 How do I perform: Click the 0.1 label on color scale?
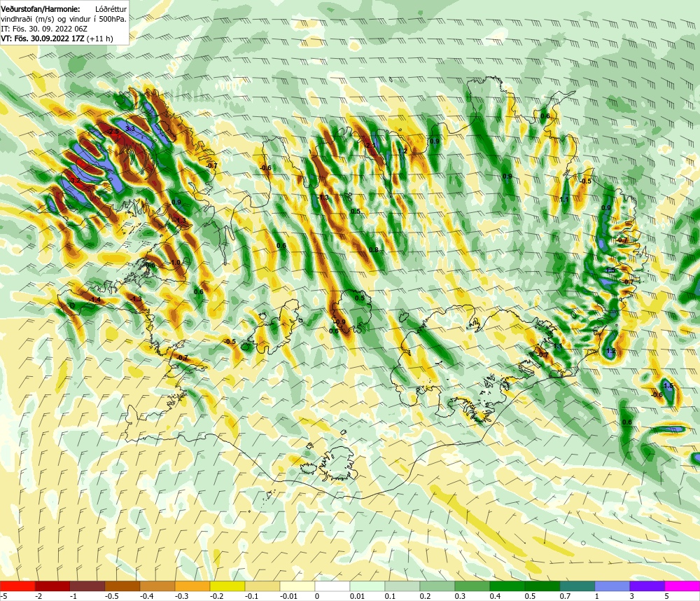390,596
